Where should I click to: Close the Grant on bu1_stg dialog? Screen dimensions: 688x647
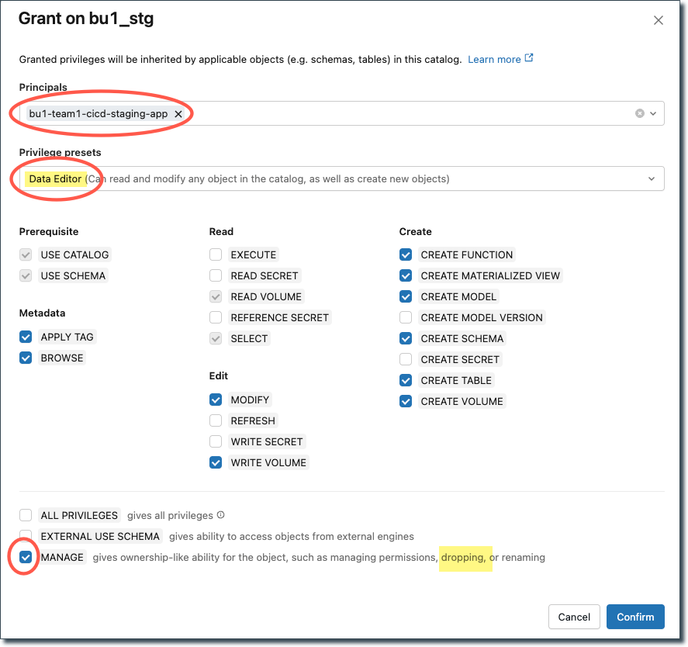(657, 20)
